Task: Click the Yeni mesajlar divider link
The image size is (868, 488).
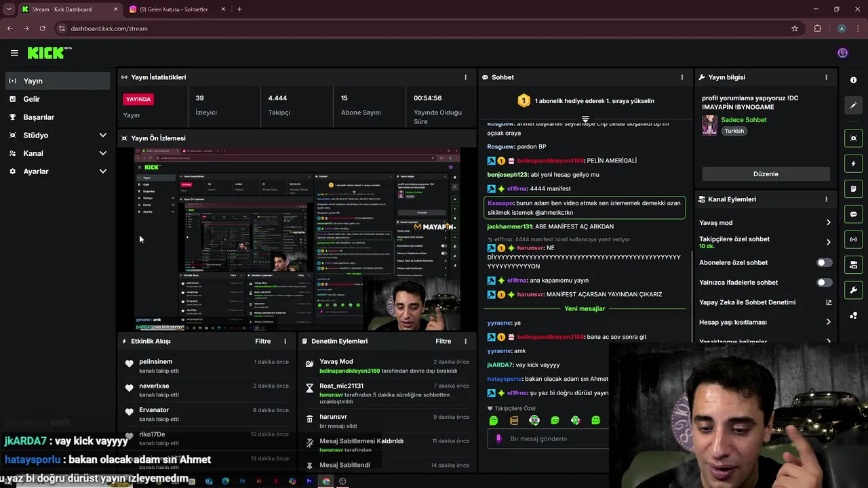Action: (x=585, y=308)
